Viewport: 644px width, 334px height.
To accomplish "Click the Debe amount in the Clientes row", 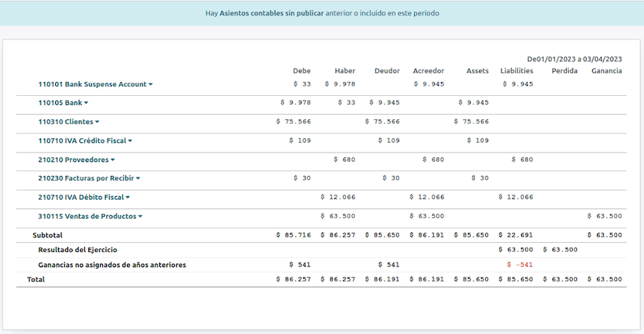I will point(293,122).
